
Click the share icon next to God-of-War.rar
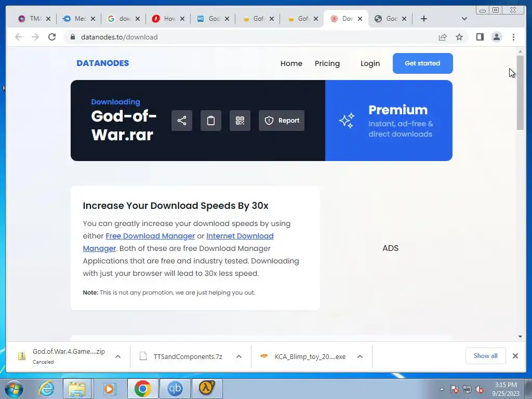(x=181, y=121)
